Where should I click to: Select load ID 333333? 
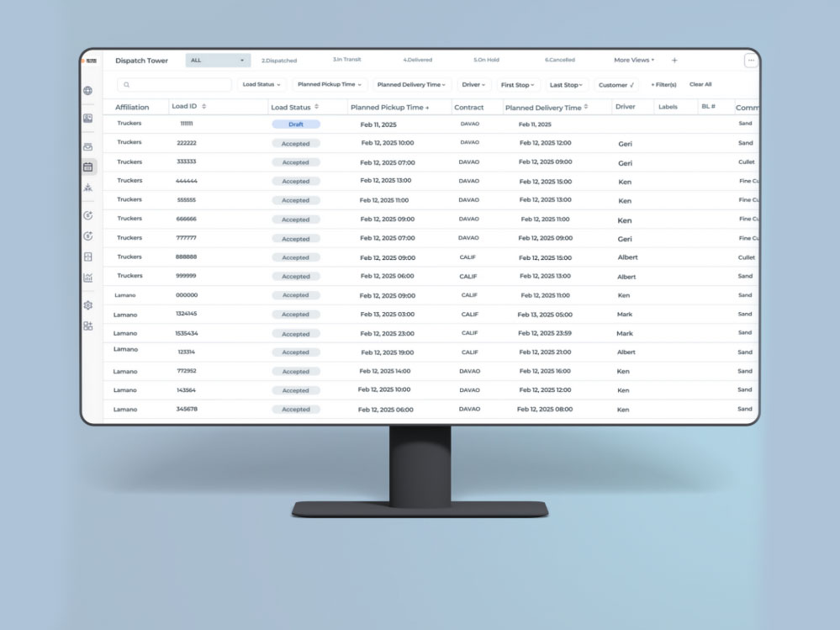(187, 161)
